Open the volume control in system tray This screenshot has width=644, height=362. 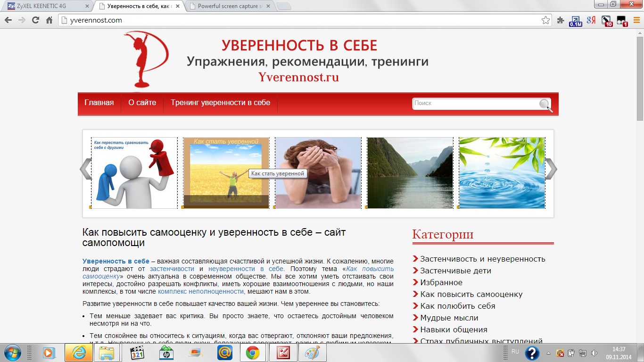(x=594, y=353)
